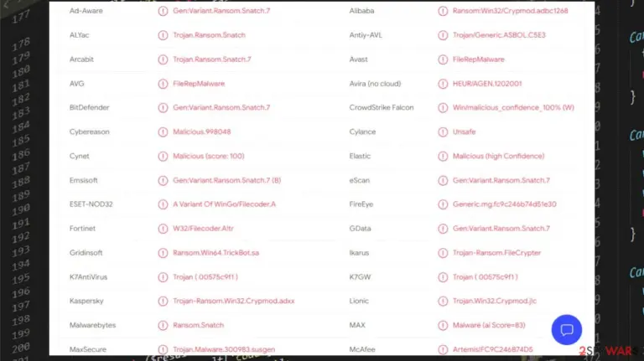
Task: Select Ad-Aware's Gen:Variant.Ransom.Snatch.7 detection
Action: pos(221,11)
